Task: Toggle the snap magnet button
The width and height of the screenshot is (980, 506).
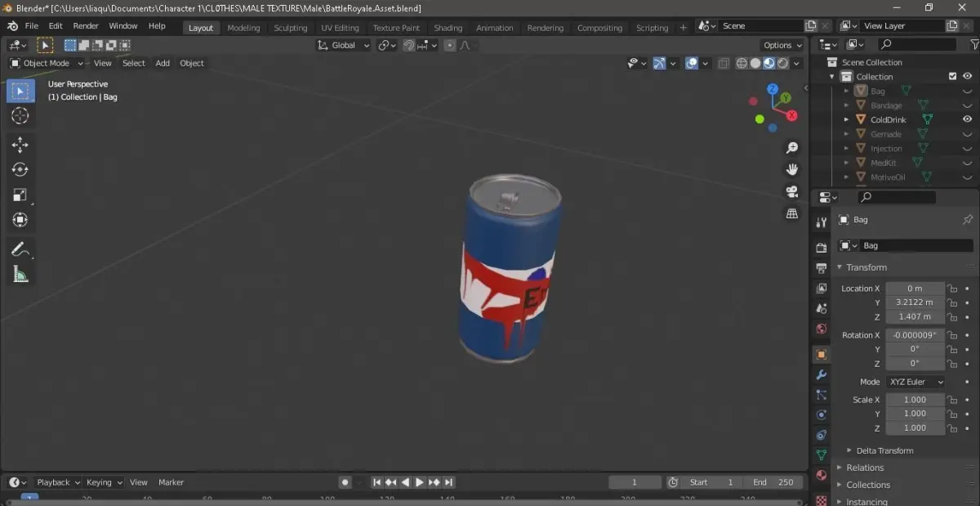Action: click(x=409, y=46)
